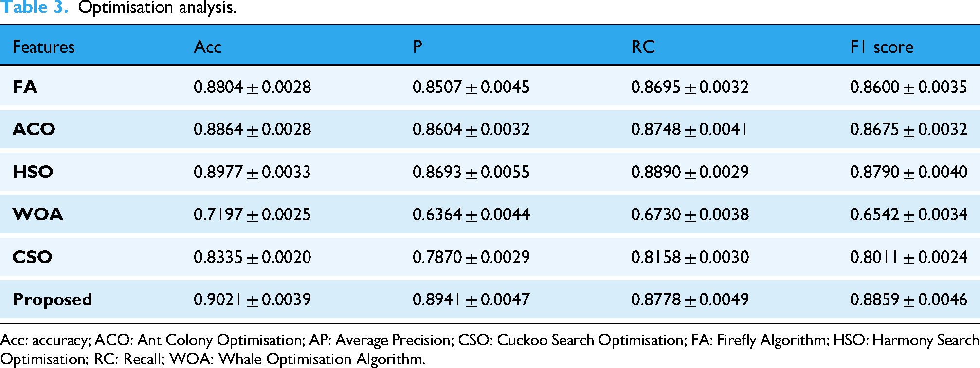This screenshot has width=980, height=368.
Task: Click the FA row label
Action: coord(25,87)
